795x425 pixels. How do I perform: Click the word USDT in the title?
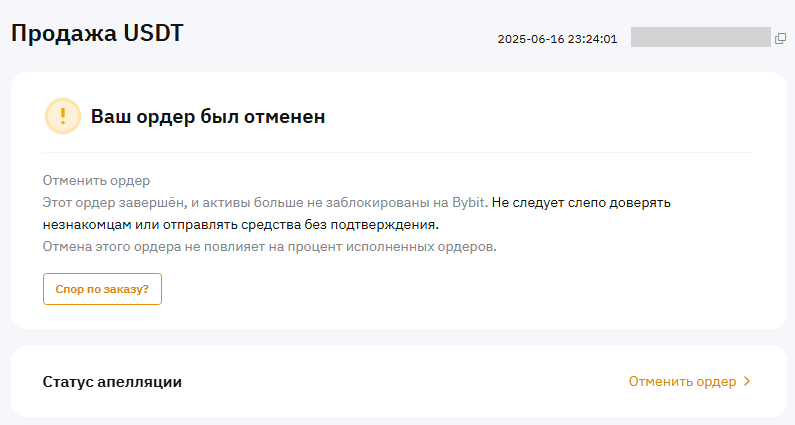click(153, 33)
